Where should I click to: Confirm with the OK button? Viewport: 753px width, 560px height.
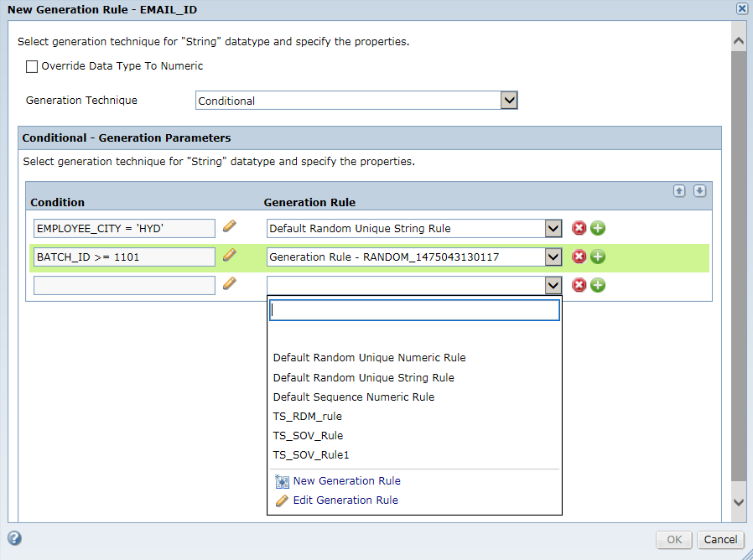674,540
